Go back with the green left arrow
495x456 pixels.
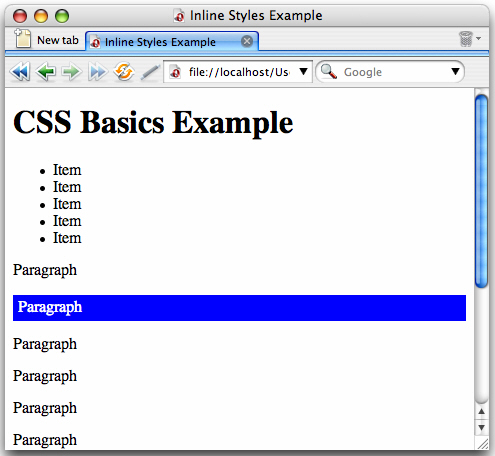46,72
